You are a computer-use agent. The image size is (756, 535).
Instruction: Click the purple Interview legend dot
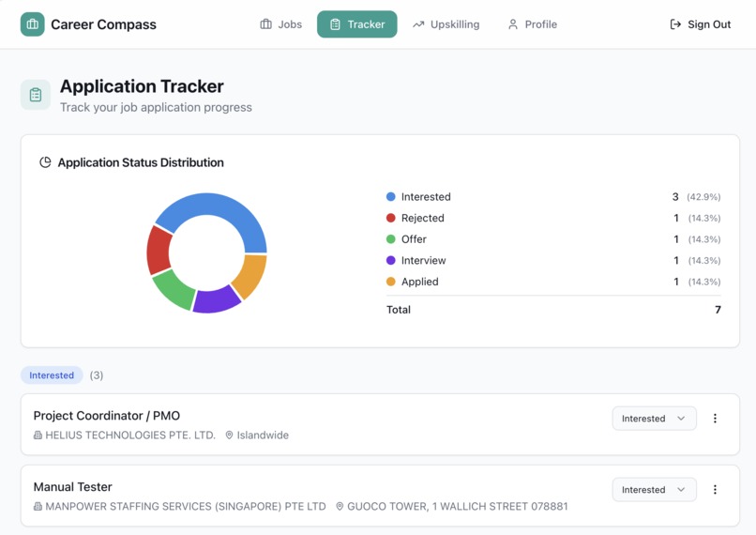tap(391, 260)
